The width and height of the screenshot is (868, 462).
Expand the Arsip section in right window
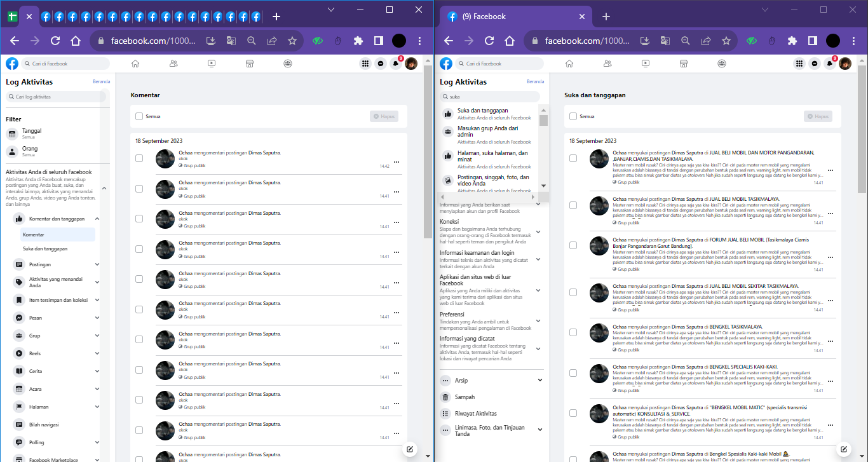click(x=540, y=380)
